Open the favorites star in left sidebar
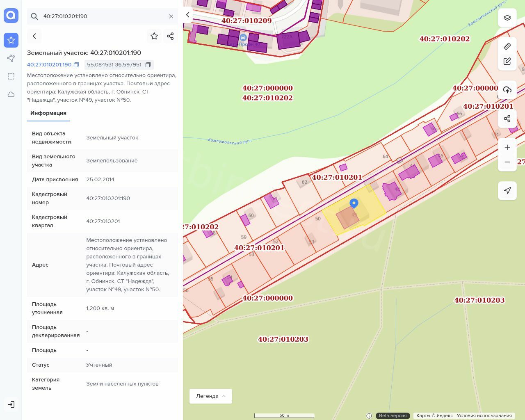The height and width of the screenshot is (420, 525). click(11, 40)
